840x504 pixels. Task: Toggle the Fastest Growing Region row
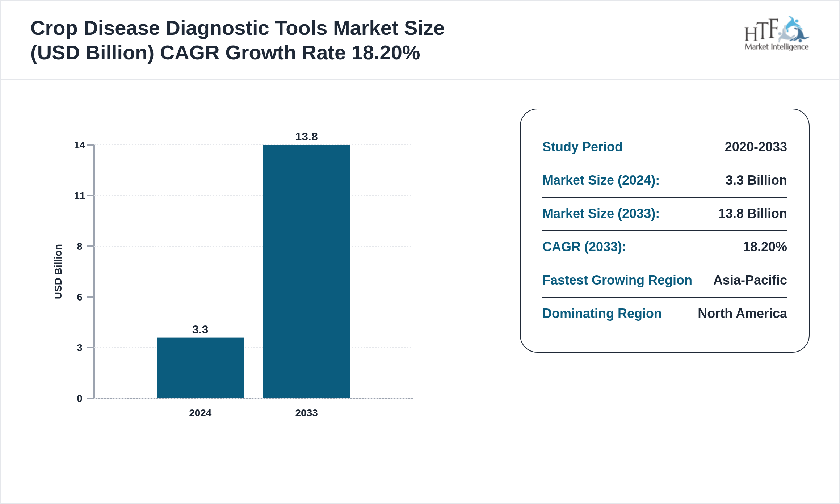[617, 280]
